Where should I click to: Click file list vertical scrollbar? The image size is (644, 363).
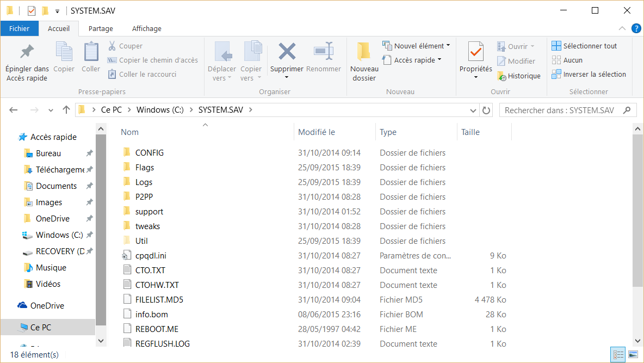[637, 211]
